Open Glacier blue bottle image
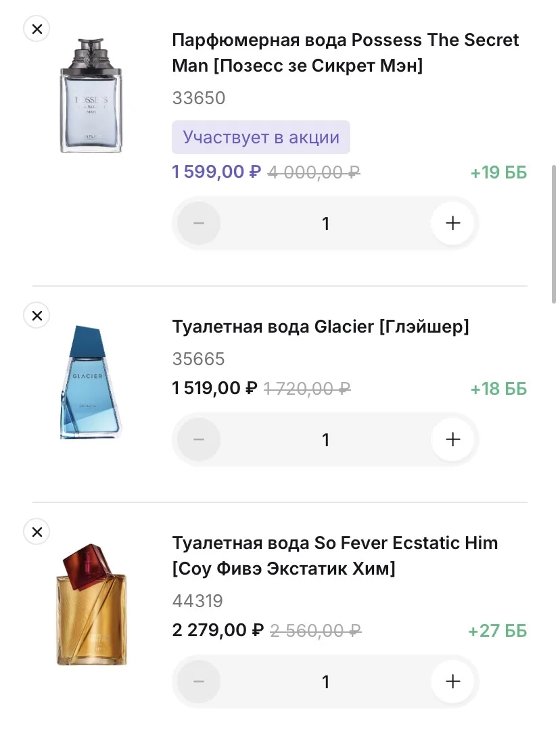 pyautogui.click(x=92, y=382)
